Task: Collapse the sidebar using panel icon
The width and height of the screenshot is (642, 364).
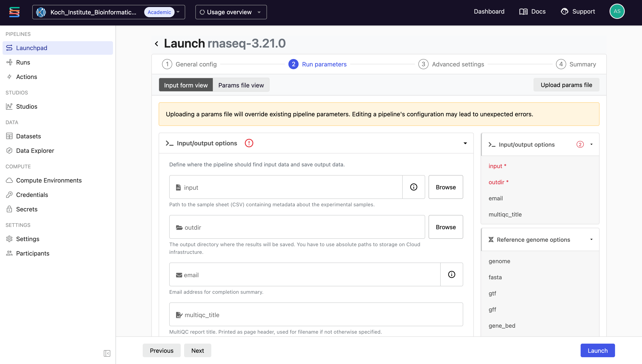Action: [x=107, y=353]
